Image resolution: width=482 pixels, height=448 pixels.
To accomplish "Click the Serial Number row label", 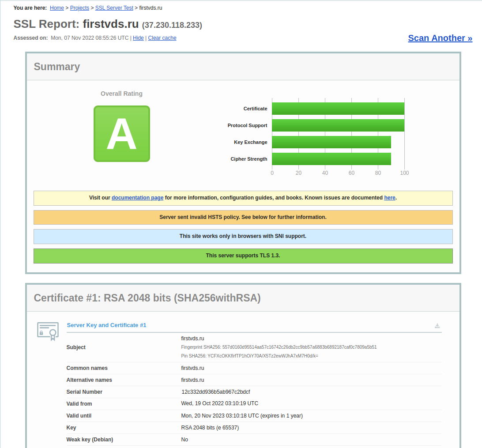I will (84, 392).
